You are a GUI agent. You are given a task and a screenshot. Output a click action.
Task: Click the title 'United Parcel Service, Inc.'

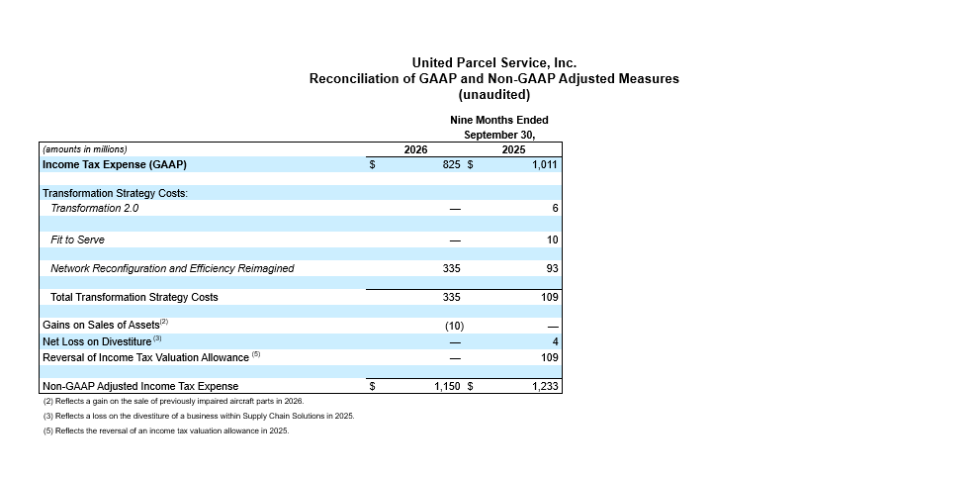493,63
